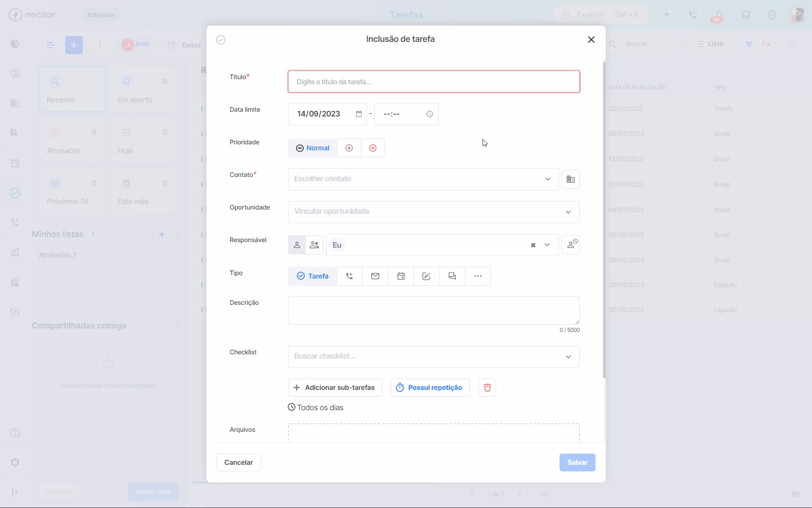
Task: Expand the Escolher contato dropdown
Action: (423, 179)
